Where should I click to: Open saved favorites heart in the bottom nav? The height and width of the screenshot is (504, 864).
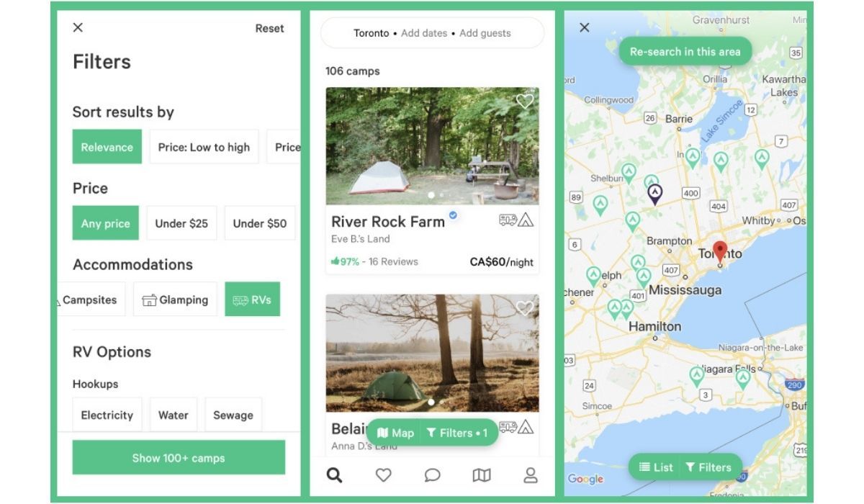[x=384, y=475]
